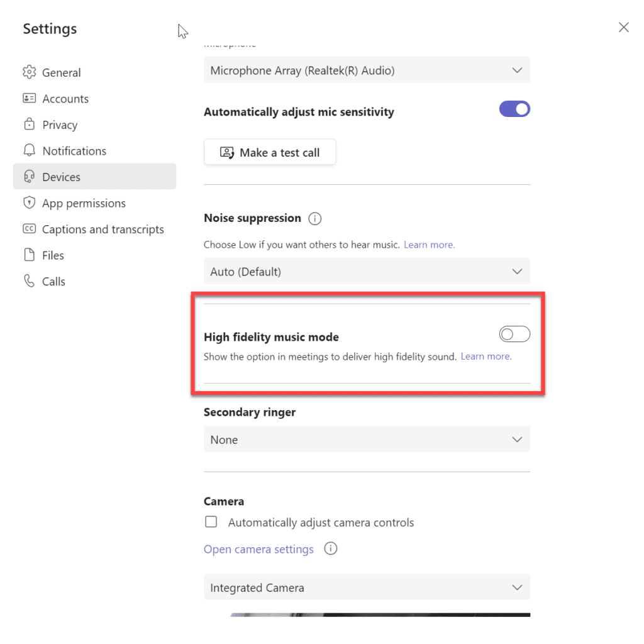
Task: Click the Calls phone icon
Action: [29, 281]
